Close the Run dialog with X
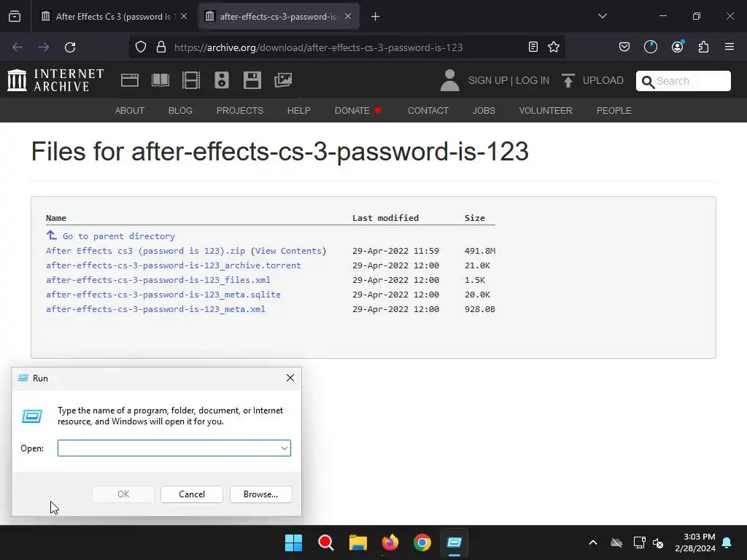Viewport: 747px width, 560px height. click(290, 378)
